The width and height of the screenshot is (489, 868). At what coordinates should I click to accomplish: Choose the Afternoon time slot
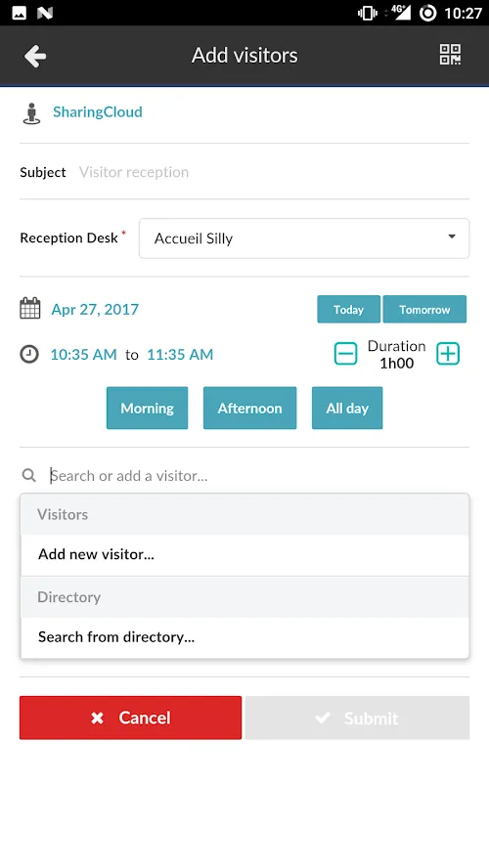(249, 408)
